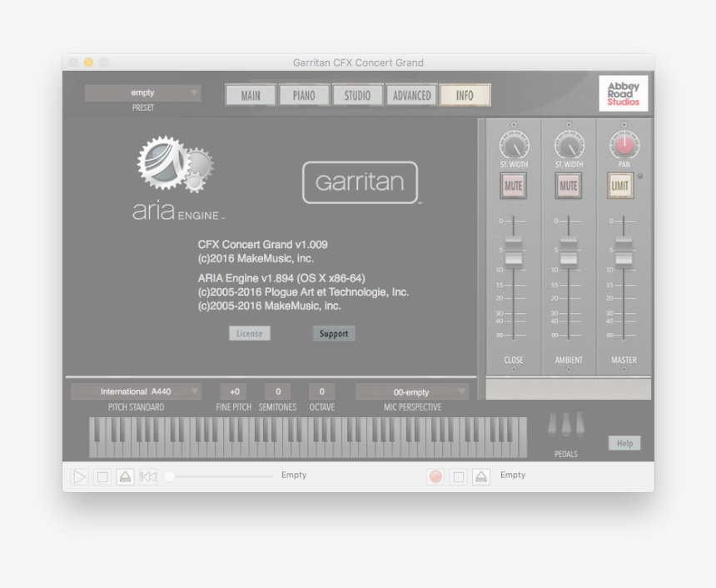Image resolution: width=716 pixels, height=588 pixels.
Task: Select the INFO tab
Action: (x=465, y=96)
